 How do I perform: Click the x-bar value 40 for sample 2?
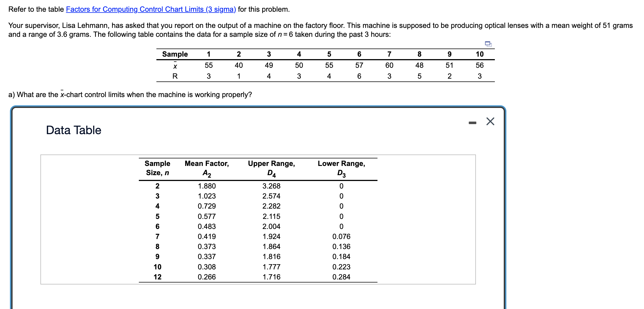[239, 65]
